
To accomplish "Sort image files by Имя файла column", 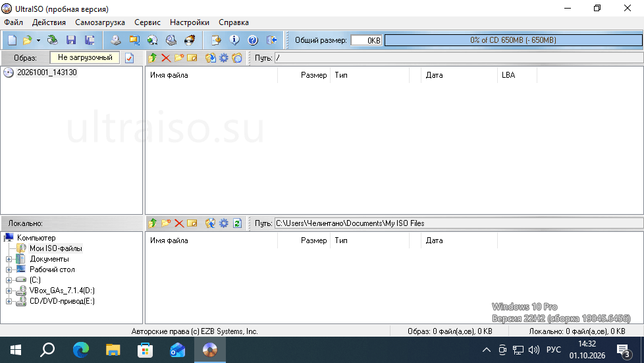I will tap(212, 75).
